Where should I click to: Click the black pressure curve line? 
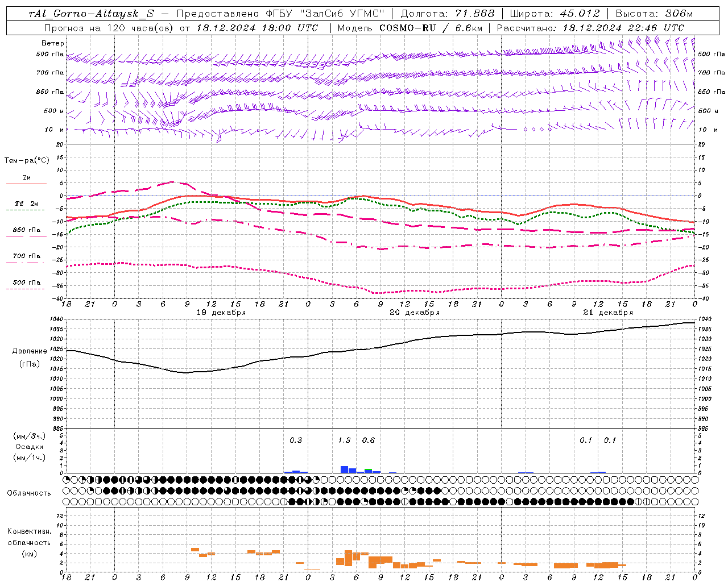[381, 347]
